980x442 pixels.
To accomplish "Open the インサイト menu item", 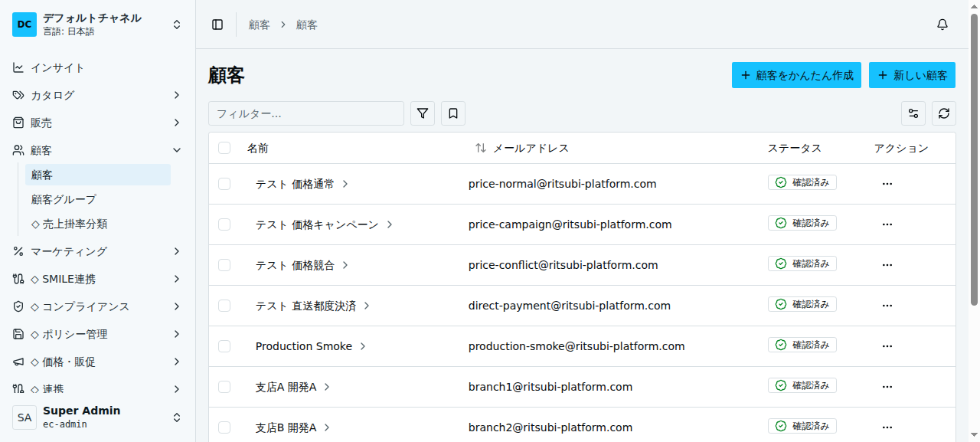I will (97, 67).
